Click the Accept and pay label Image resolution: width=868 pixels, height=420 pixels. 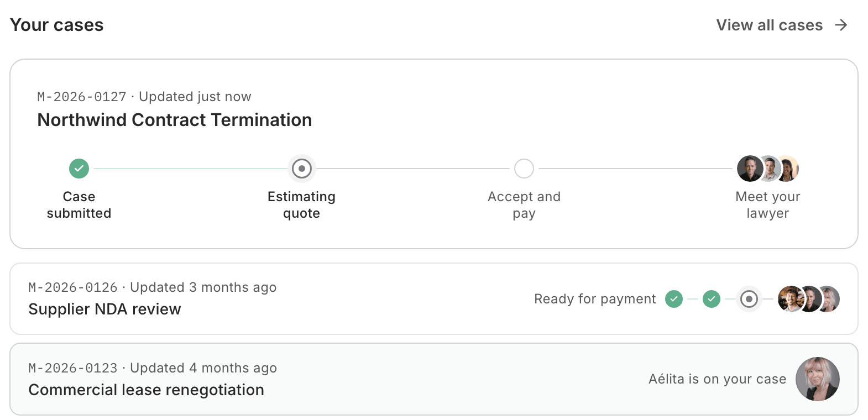[524, 205]
